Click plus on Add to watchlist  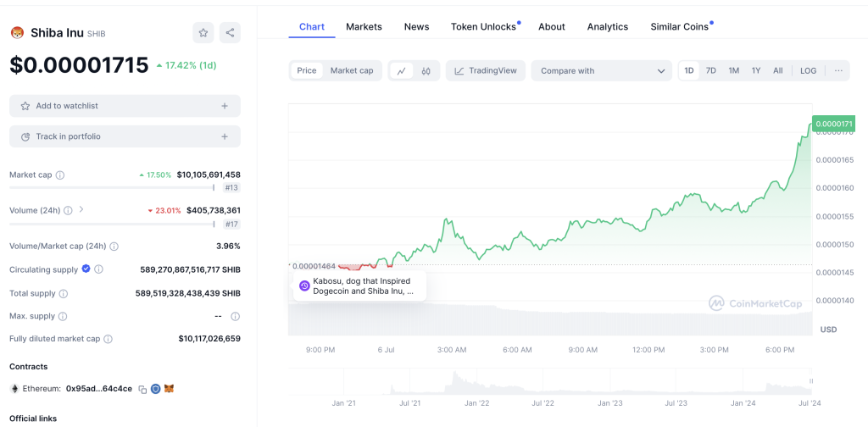[x=224, y=106]
